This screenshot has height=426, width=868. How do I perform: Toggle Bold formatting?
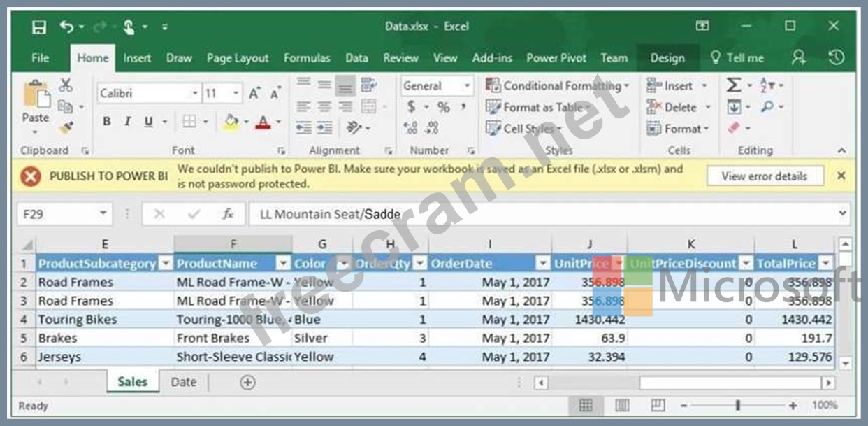[107, 122]
